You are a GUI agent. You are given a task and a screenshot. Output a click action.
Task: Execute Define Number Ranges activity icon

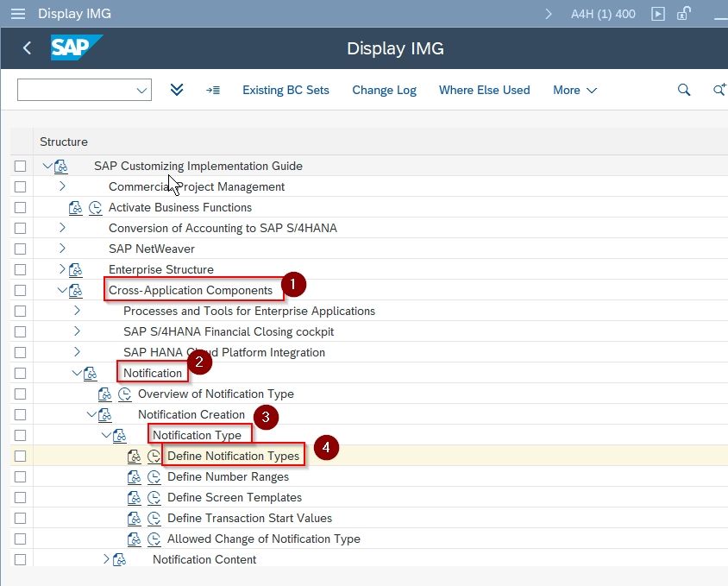pyautogui.click(x=154, y=477)
